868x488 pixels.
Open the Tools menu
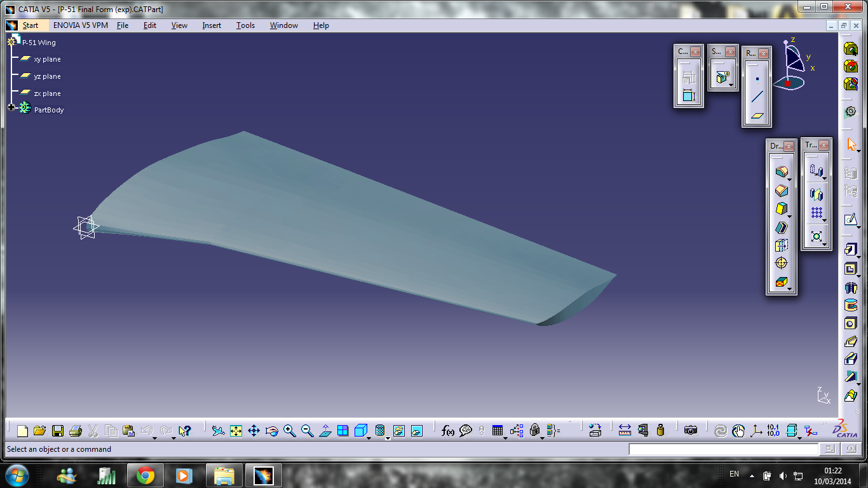click(x=245, y=25)
